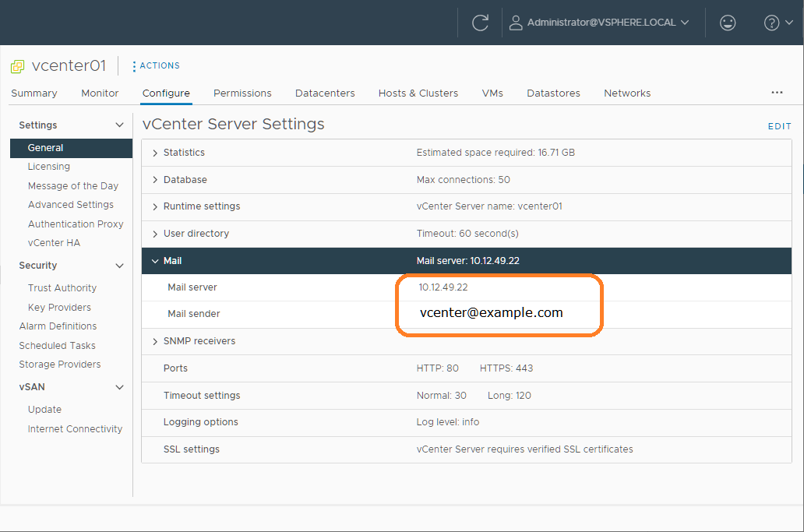
Task: Open the Datacenters tab
Action: tap(325, 93)
